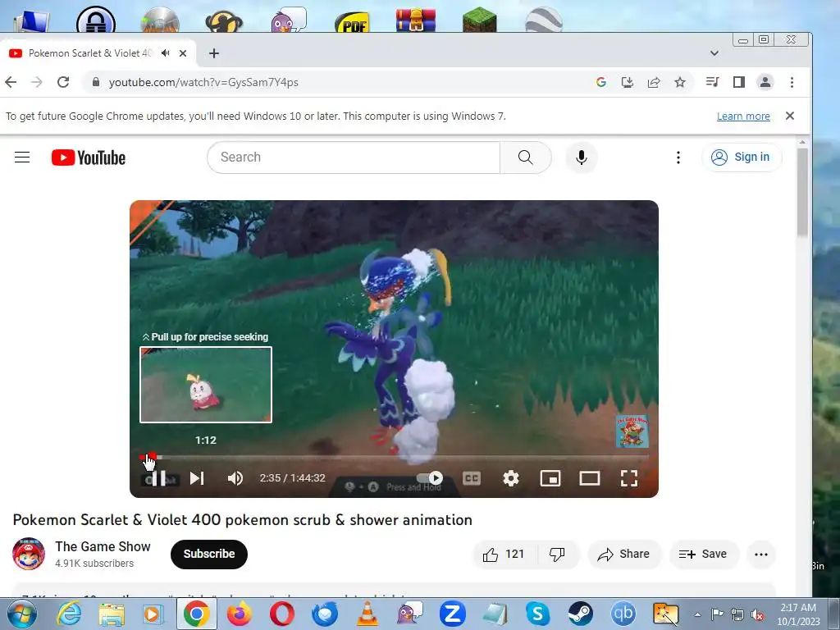Click Learn more link in update bar

pos(743,116)
